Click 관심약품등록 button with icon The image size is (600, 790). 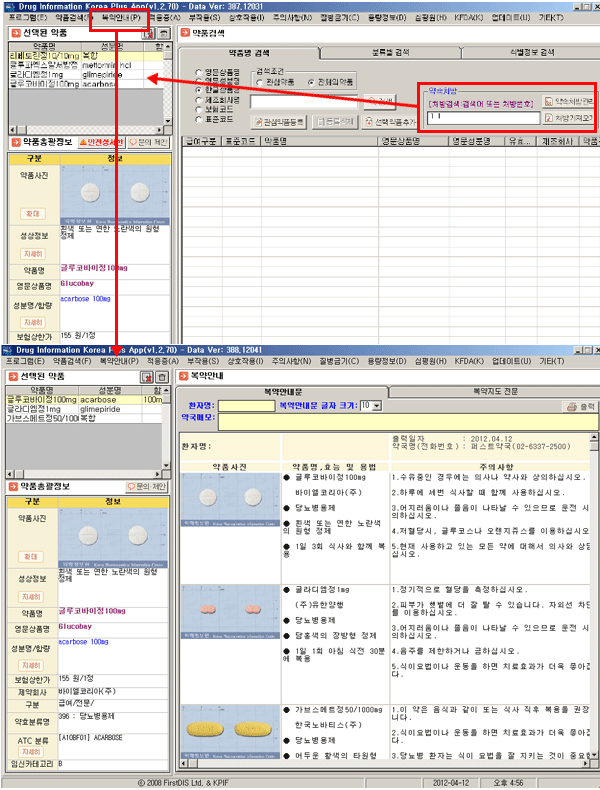pos(279,122)
